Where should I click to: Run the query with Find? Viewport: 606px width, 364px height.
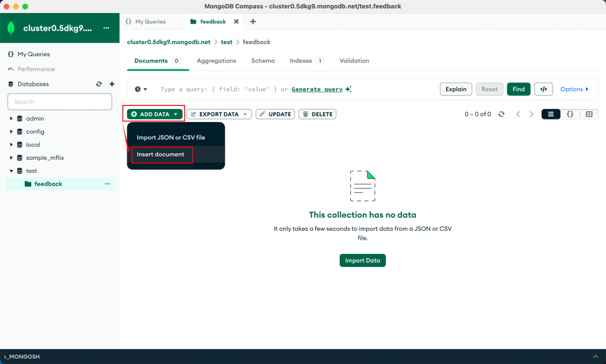pos(518,89)
